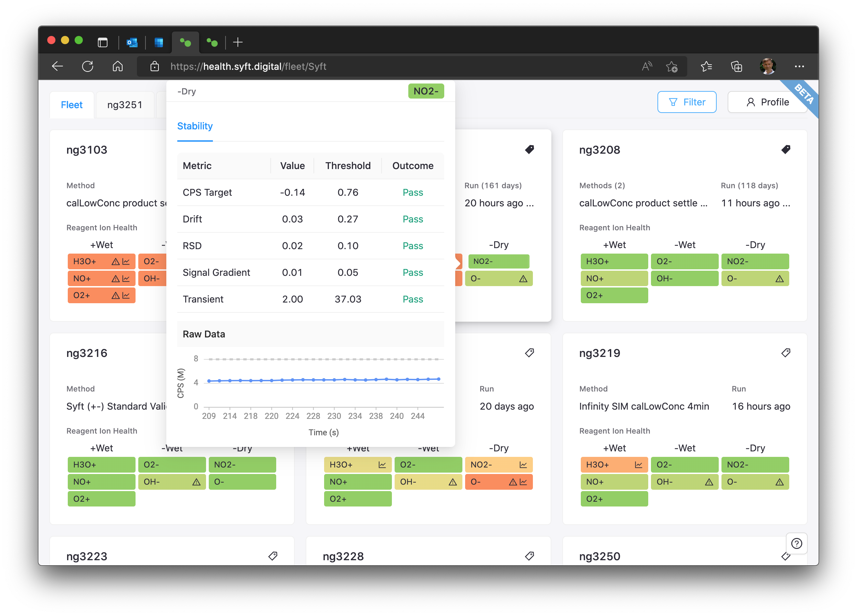Open chart icon on orange-yellow NO2- tile
This screenshot has width=857, height=616.
click(523, 465)
